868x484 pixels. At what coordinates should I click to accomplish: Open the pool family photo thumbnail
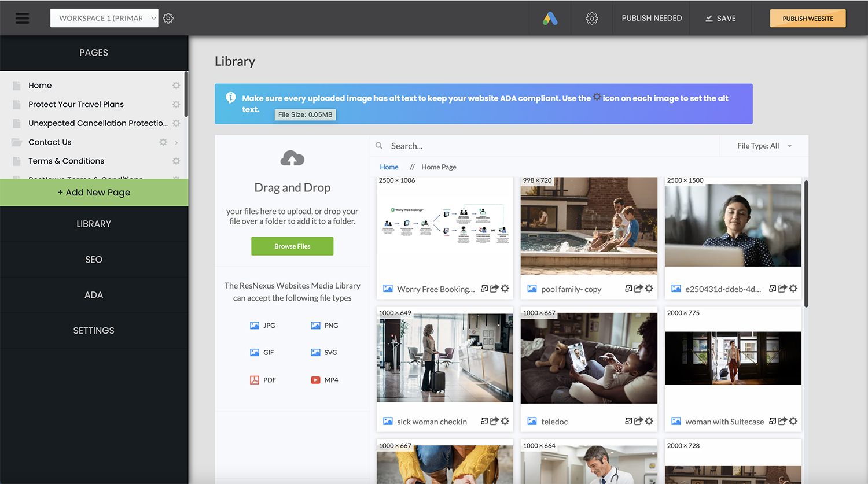[x=589, y=226]
